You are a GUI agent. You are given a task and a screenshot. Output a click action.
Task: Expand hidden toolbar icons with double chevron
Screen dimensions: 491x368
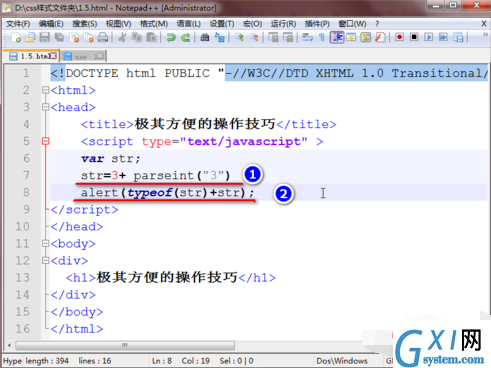pyautogui.click(x=485, y=34)
